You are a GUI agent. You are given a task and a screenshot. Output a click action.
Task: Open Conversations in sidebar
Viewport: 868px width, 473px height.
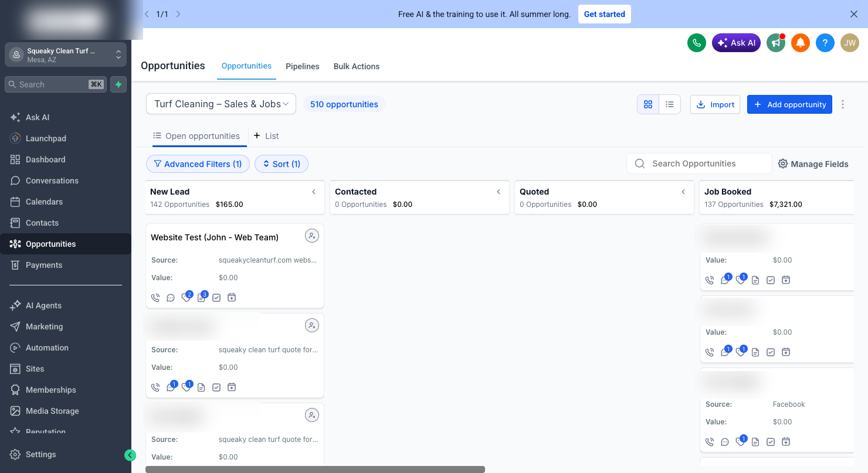pos(66,181)
